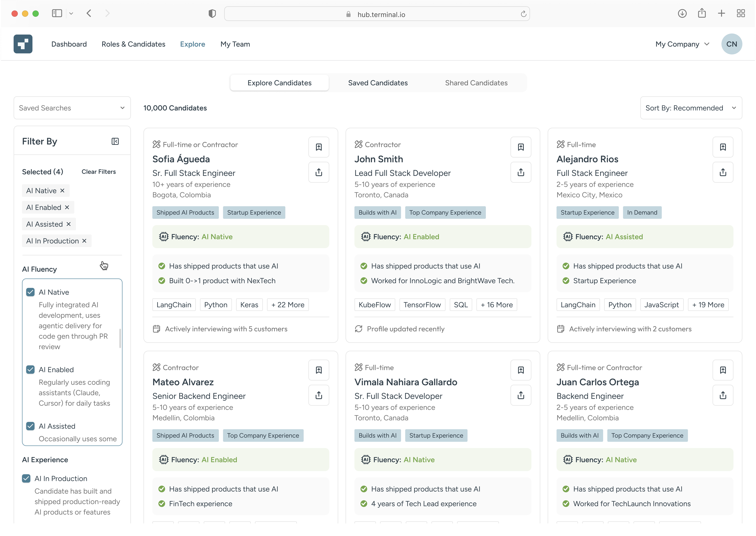Share Mateo Alvarez's candidate card
The image size is (756, 536).
pyautogui.click(x=318, y=395)
